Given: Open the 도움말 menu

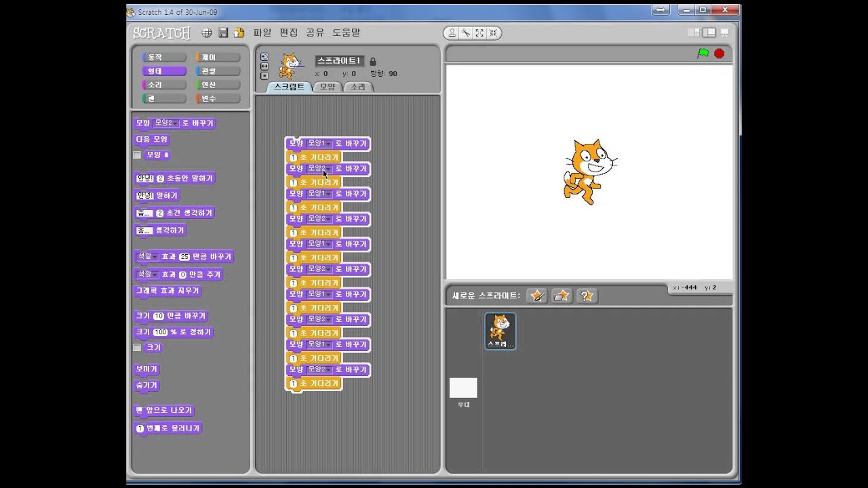Looking at the screenshot, I should point(346,33).
